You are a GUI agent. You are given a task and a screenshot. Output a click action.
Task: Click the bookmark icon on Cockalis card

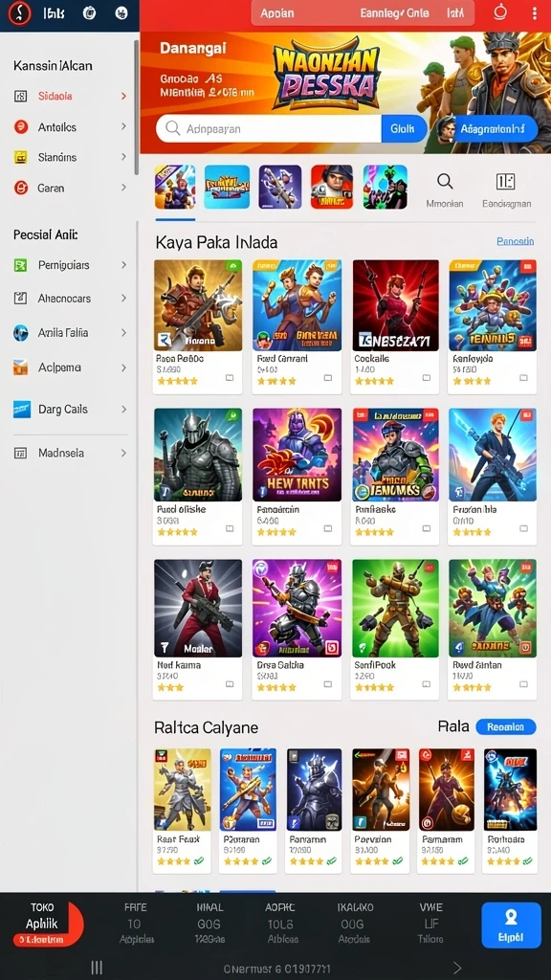(x=427, y=377)
